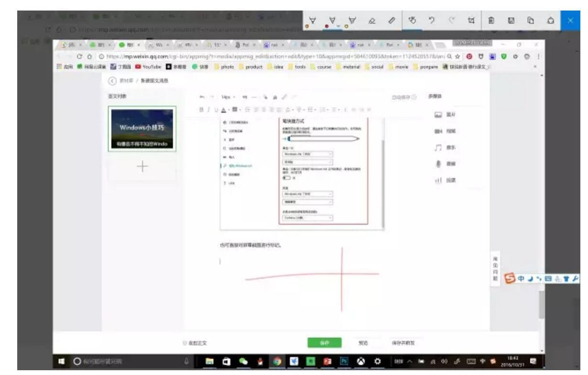
Task: Open background color picker in editor toolbar
Action: coord(234,110)
